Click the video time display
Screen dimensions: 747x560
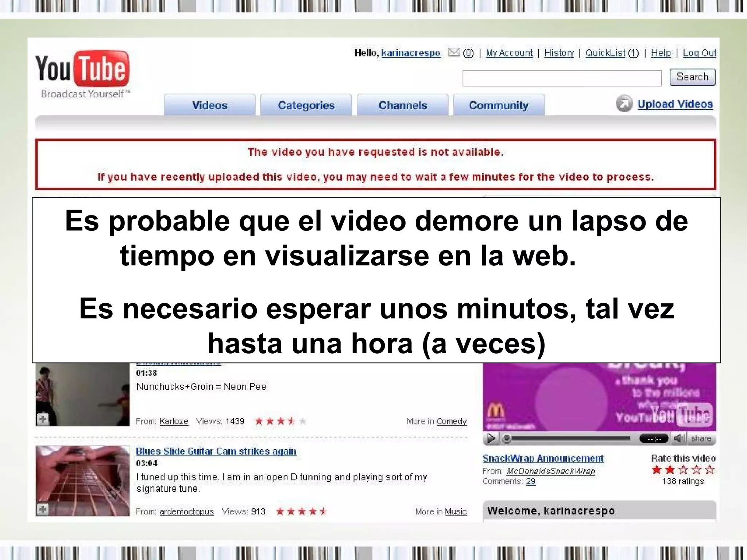[x=654, y=439]
